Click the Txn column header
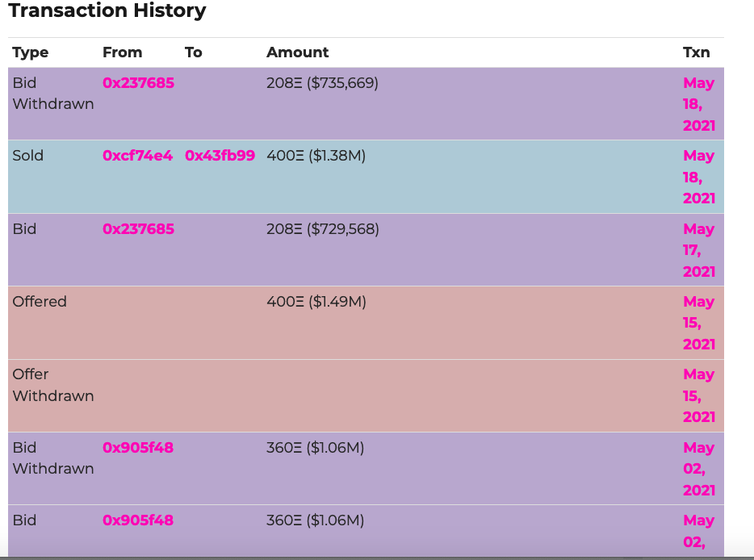Image resolution: width=754 pixels, height=560 pixels. pos(697,52)
